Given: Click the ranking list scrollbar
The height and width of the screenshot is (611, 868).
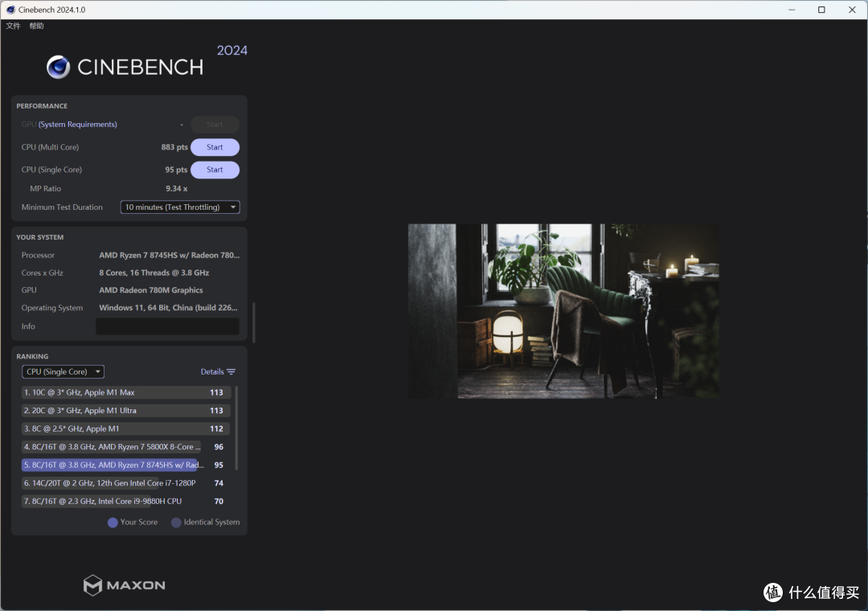Looking at the screenshot, I should [237, 429].
